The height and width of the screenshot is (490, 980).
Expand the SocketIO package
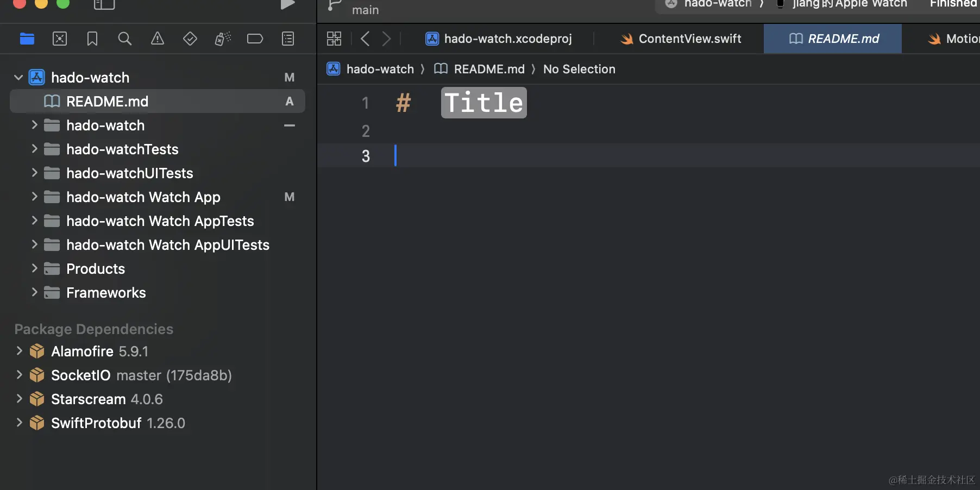(19, 375)
